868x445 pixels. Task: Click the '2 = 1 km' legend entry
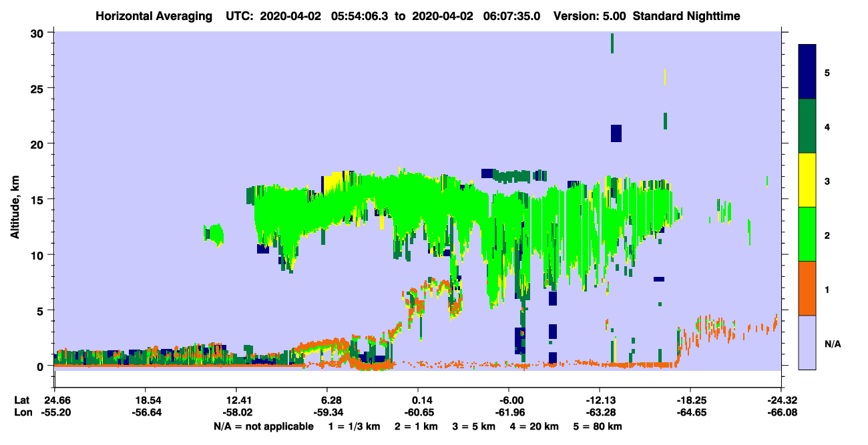416,426
